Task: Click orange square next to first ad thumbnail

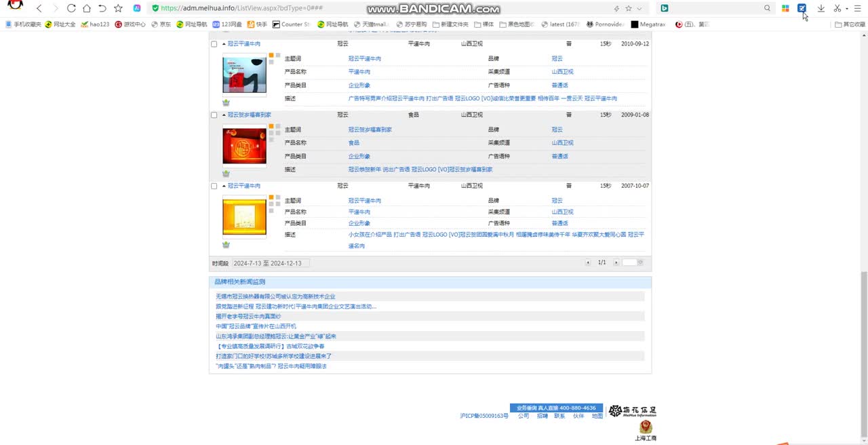Action: (x=271, y=56)
